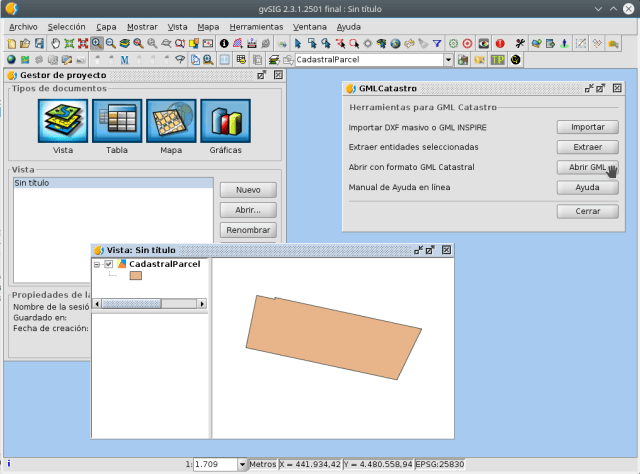Open the Herramientas menu

(x=255, y=27)
